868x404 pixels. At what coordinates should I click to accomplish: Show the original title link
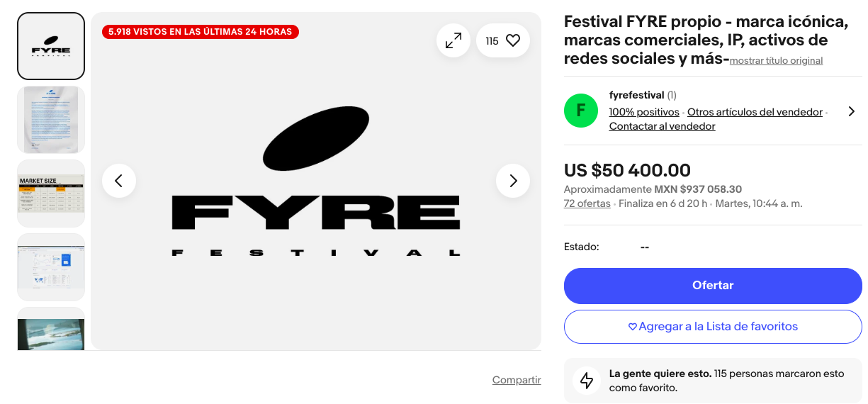[776, 61]
